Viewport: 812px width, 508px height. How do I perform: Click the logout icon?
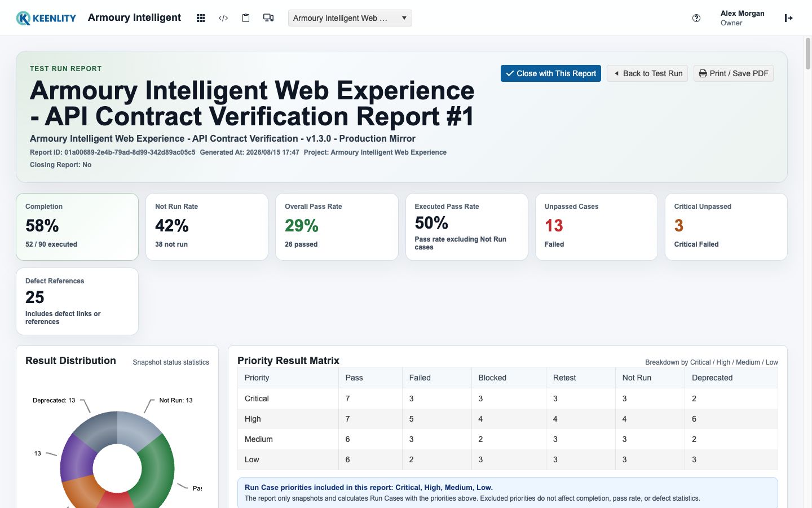pos(788,18)
